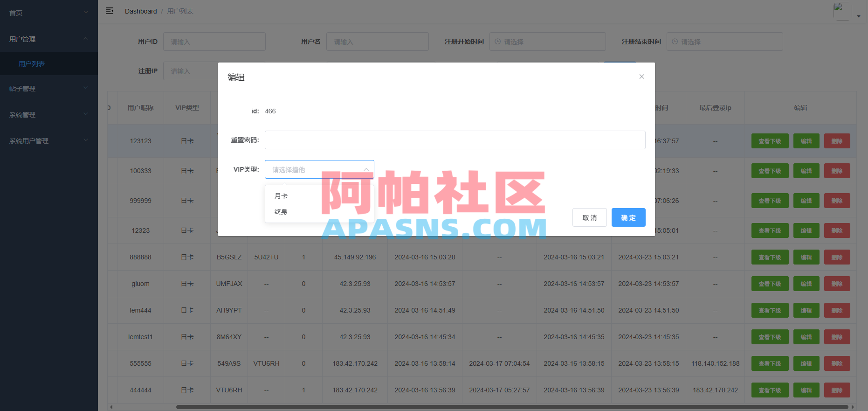This screenshot has height=411, width=868.
Task: Open the user avatar menu
Action: [842, 11]
